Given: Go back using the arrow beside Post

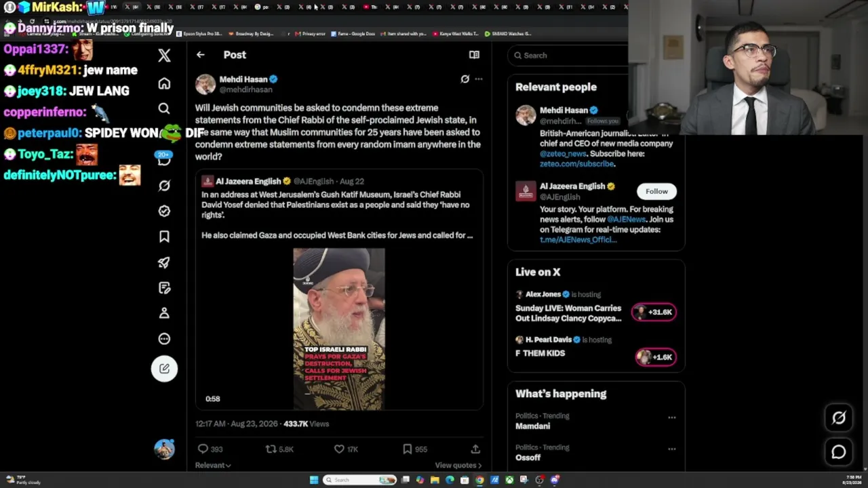Looking at the screenshot, I should point(201,55).
